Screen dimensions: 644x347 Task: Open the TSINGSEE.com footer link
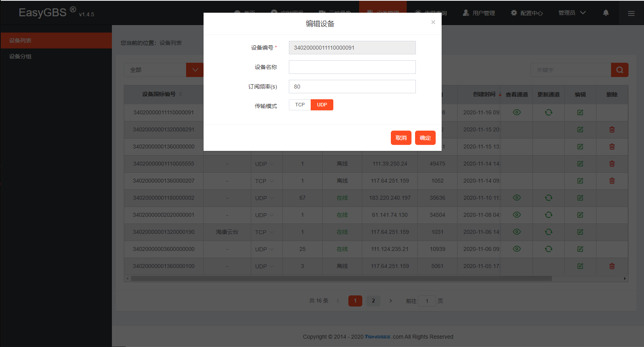(377, 337)
